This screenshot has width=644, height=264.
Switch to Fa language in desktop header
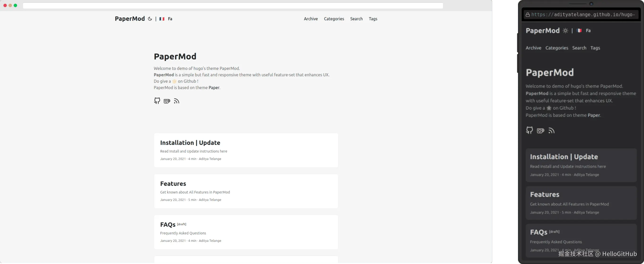tap(170, 19)
